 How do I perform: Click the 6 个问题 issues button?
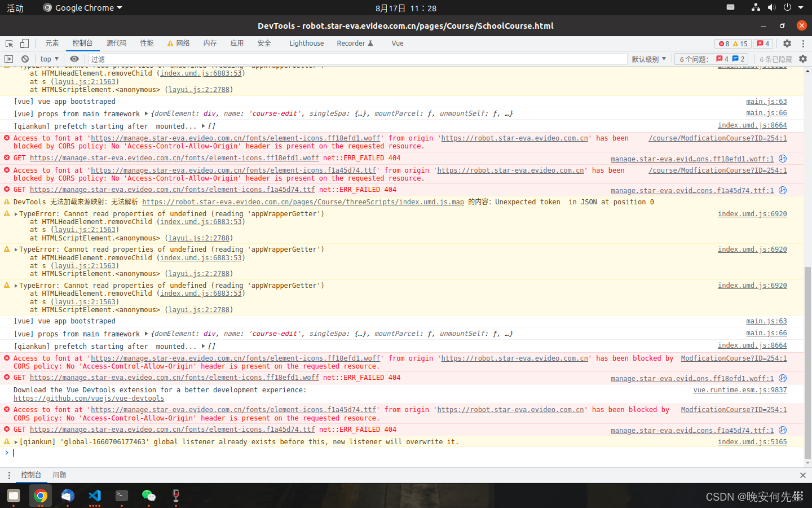[x=712, y=59]
